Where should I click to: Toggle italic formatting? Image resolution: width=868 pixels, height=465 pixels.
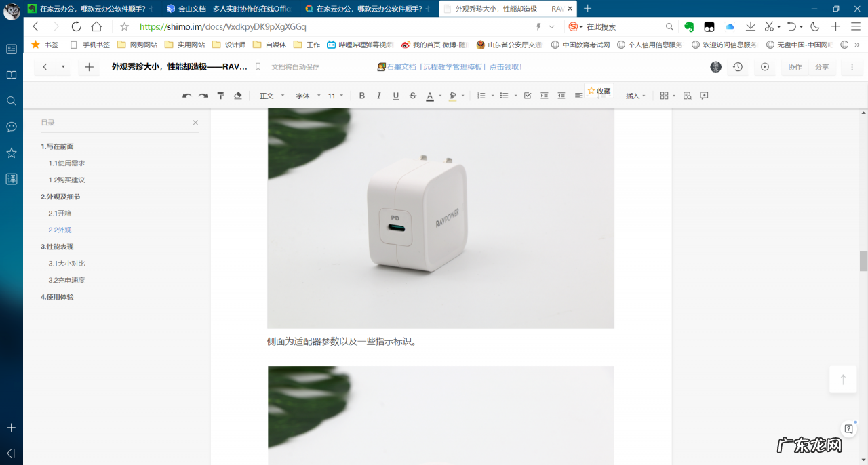378,96
